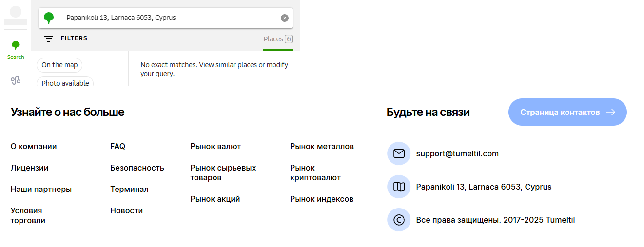
Task: Open the routes icon in sidebar
Action: tap(16, 80)
